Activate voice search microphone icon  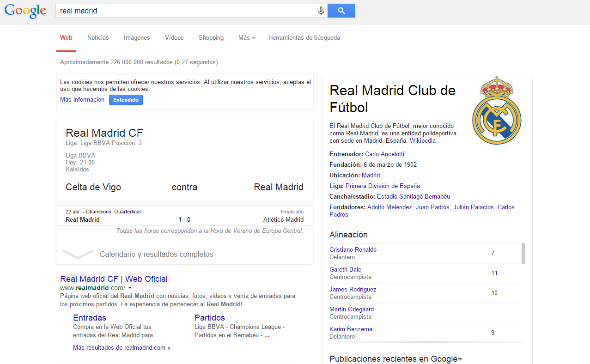(x=321, y=11)
